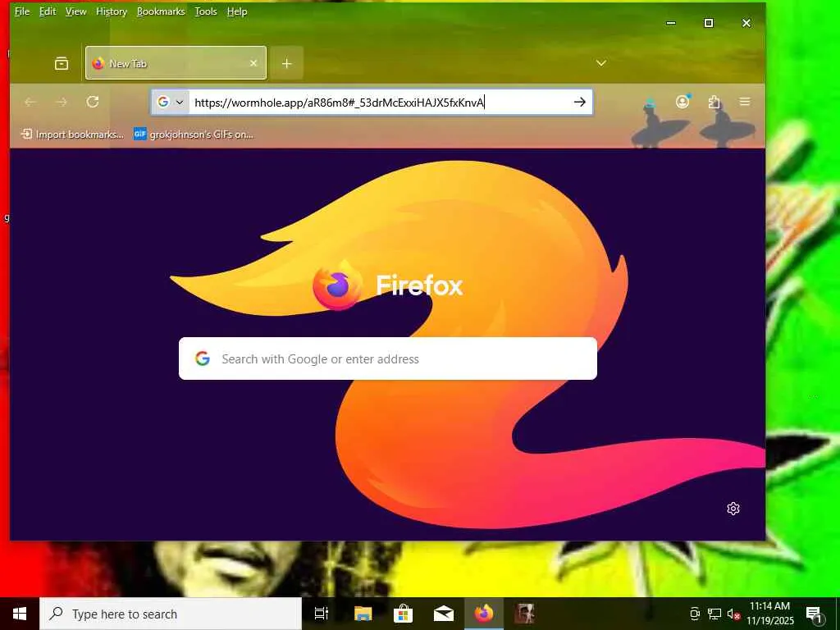
Task: Open the Extensions puzzle icon
Action: point(714,102)
